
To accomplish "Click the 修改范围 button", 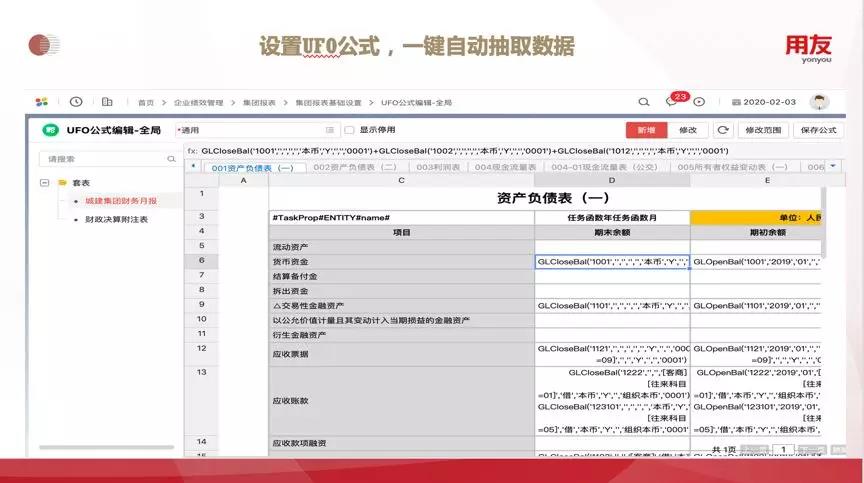I will pyautogui.click(x=763, y=130).
